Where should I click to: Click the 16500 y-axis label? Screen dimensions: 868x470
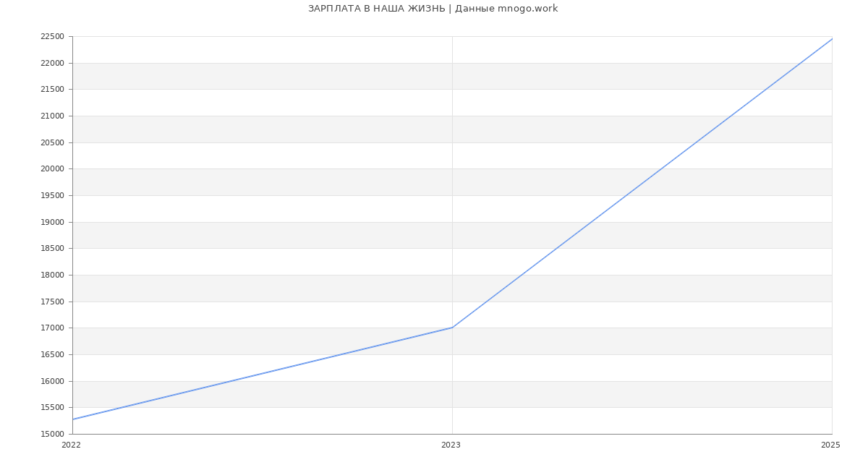tap(52, 355)
